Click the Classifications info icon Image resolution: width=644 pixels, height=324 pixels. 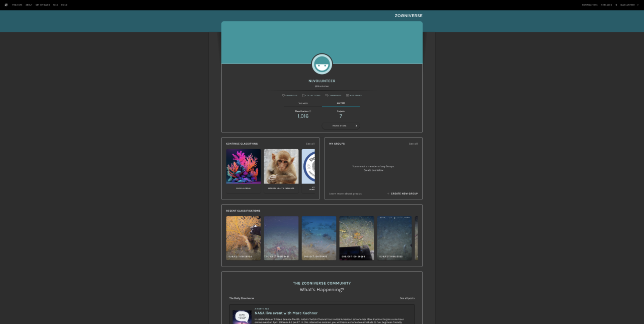[310, 111]
